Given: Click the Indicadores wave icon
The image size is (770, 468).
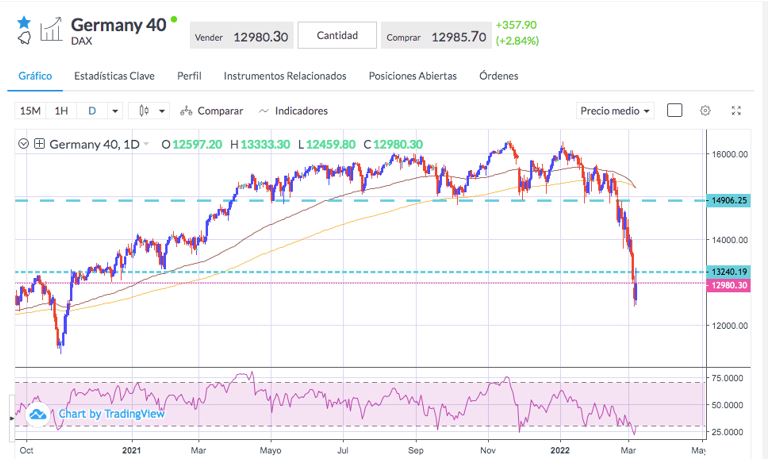Looking at the screenshot, I should coord(264,111).
